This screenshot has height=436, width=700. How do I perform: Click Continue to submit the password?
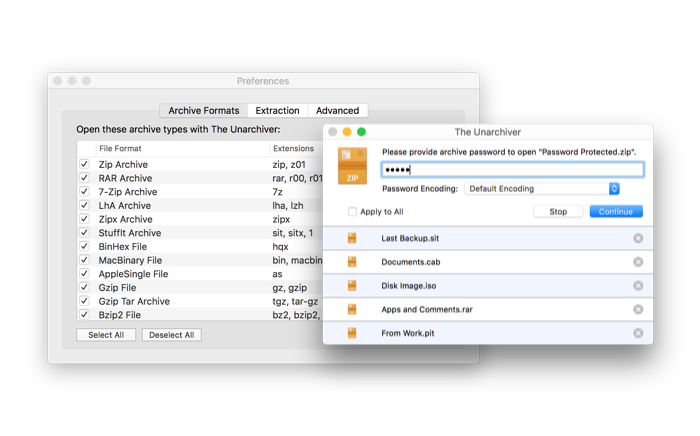[616, 212]
